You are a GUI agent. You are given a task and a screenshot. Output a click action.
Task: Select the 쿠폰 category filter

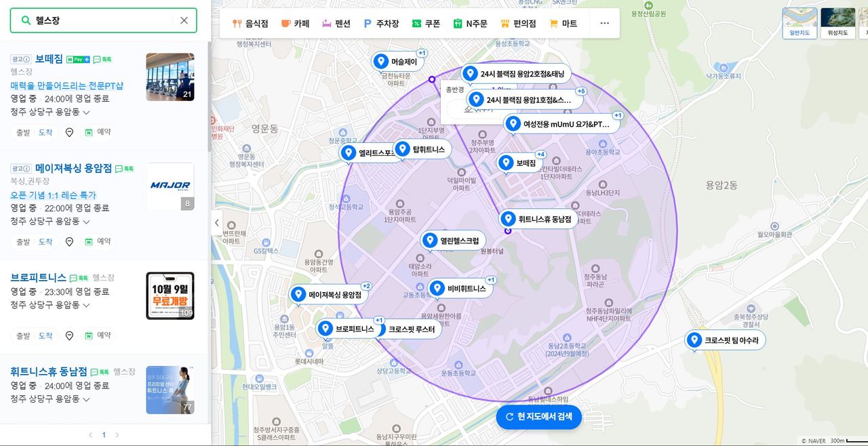tap(426, 23)
